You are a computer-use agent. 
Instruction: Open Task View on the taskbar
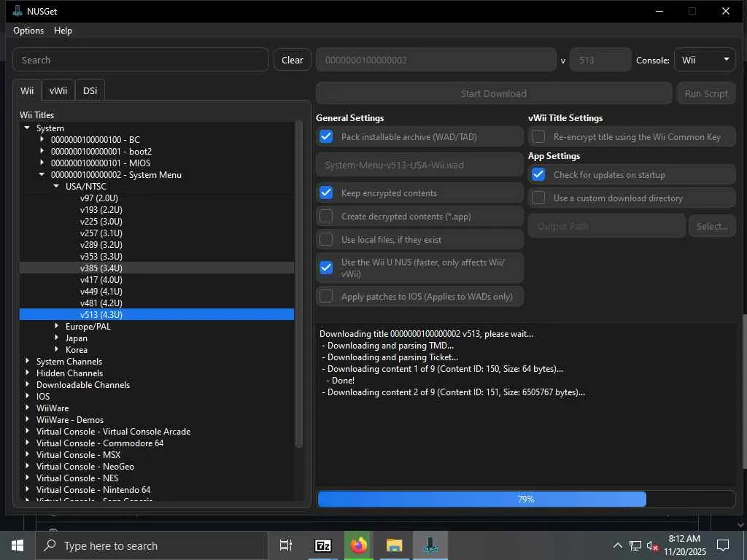pos(285,545)
